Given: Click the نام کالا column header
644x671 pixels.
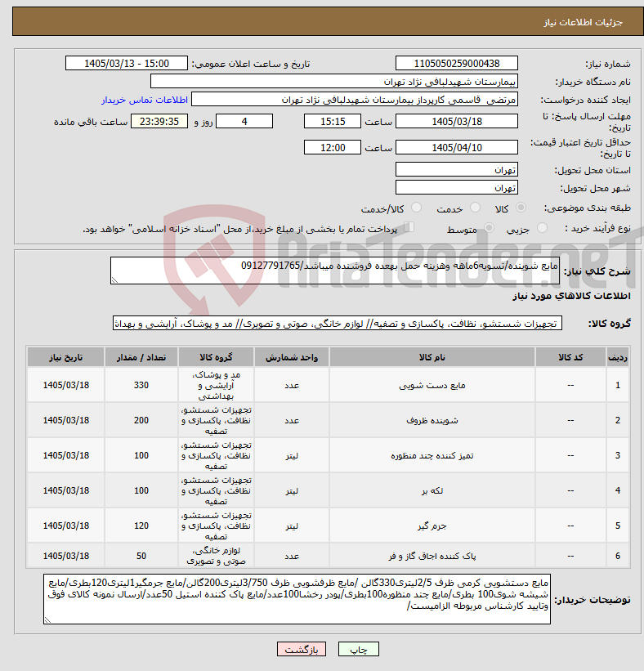Looking at the screenshot, I should coord(432,357).
